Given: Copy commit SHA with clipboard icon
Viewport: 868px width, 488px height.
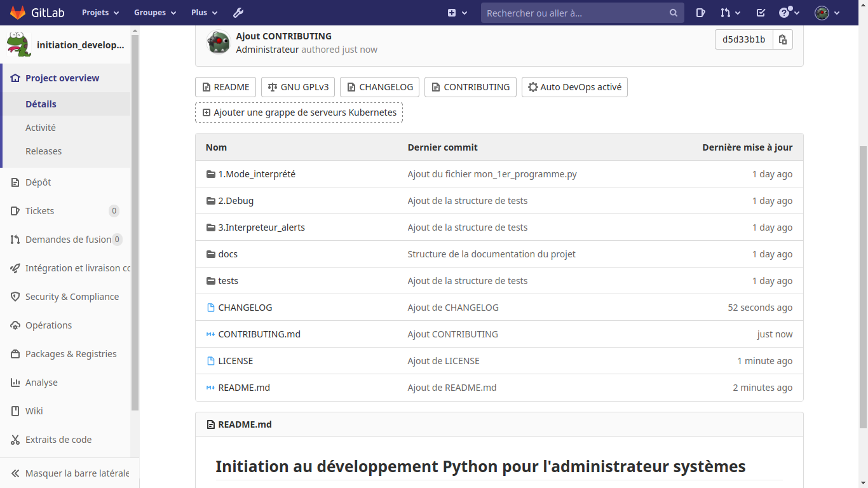Looking at the screenshot, I should (x=783, y=39).
